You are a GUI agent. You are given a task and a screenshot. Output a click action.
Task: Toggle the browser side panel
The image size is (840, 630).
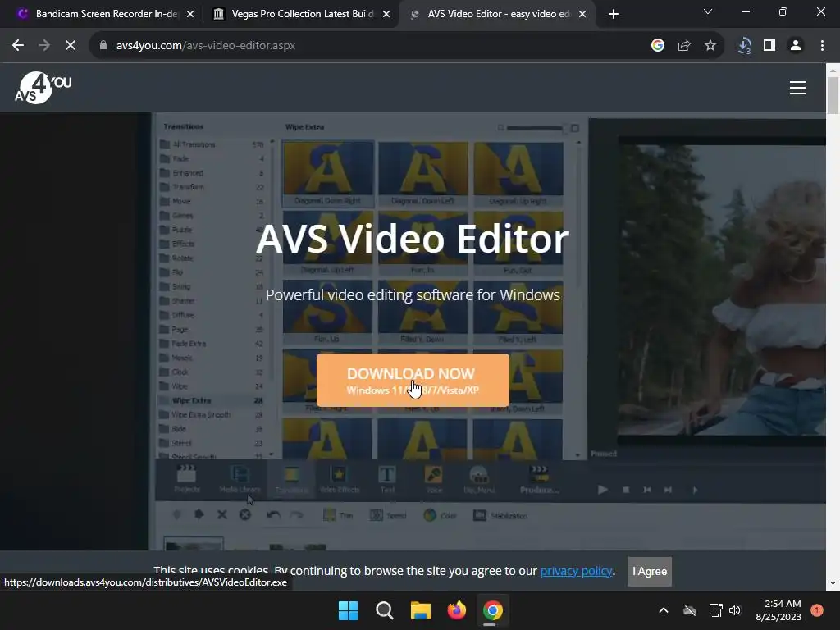(x=769, y=46)
